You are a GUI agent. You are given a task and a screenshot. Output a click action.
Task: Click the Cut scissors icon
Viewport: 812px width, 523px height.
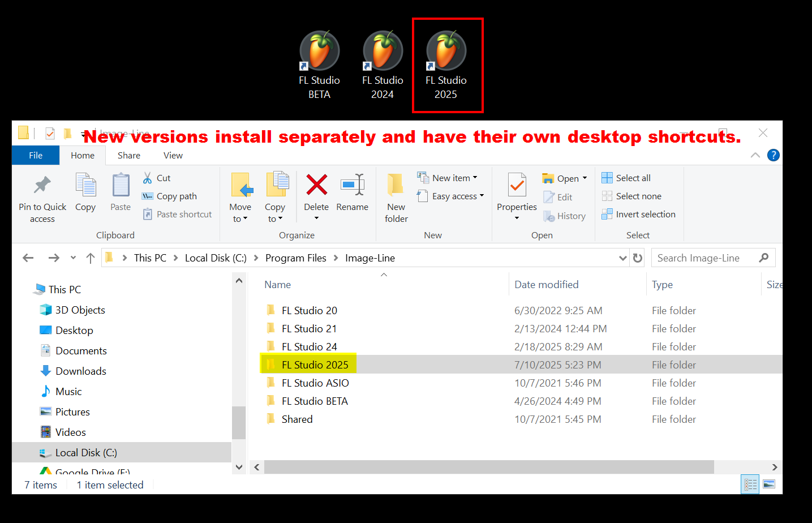point(147,178)
